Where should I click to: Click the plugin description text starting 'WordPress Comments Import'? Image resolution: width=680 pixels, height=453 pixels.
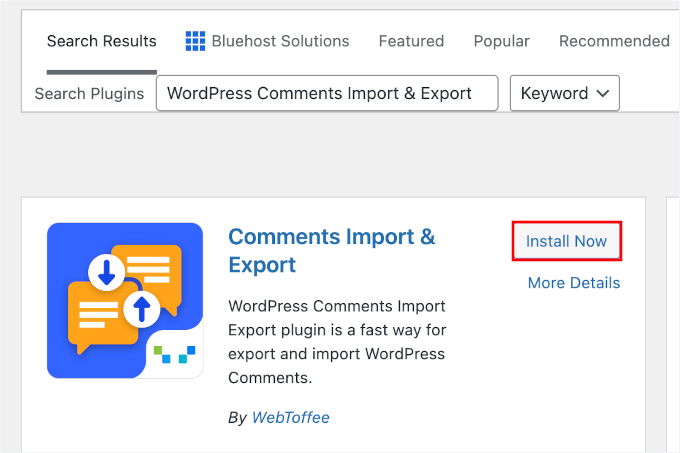click(337, 342)
